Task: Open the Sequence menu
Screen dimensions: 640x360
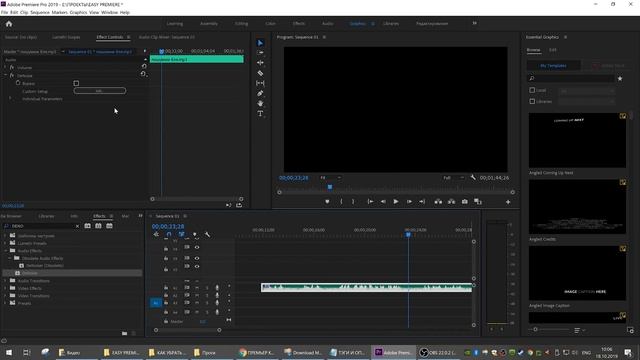Action: pyautogui.click(x=40, y=13)
